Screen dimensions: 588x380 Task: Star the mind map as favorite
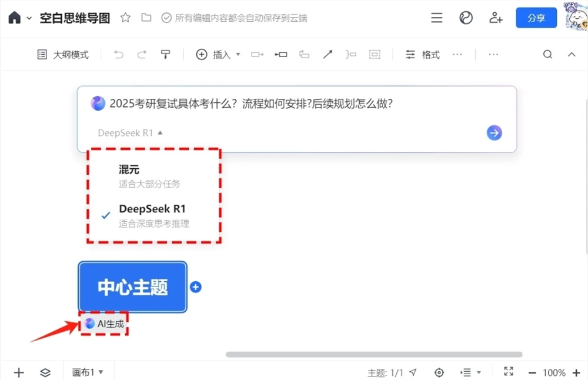(x=125, y=18)
